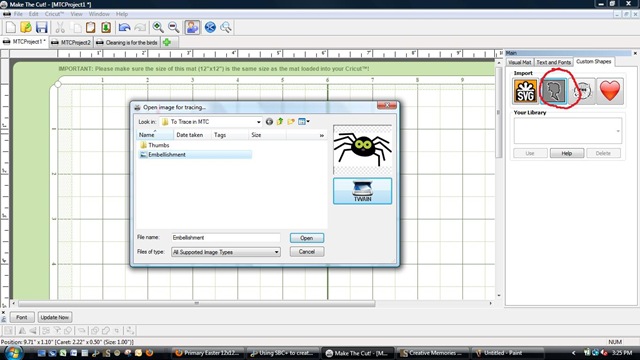Expand the Look in folder dropdown
640x360 pixels.
point(258,122)
